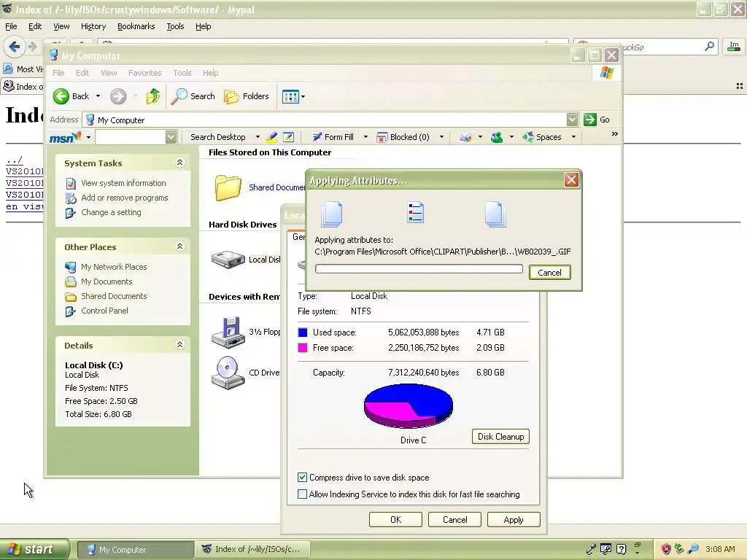Click the search magnifier in Mypal search box

point(709,46)
